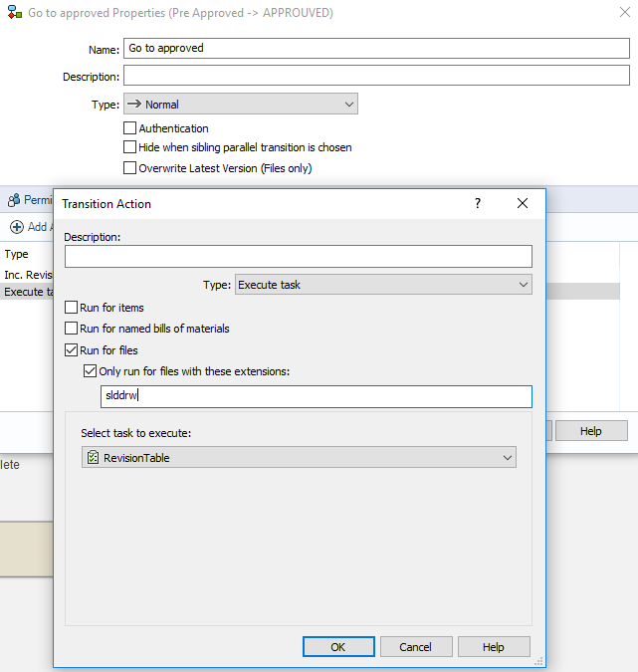Toggle Only run for files with these extensions
This screenshot has height=672, width=638.
coord(91,371)
